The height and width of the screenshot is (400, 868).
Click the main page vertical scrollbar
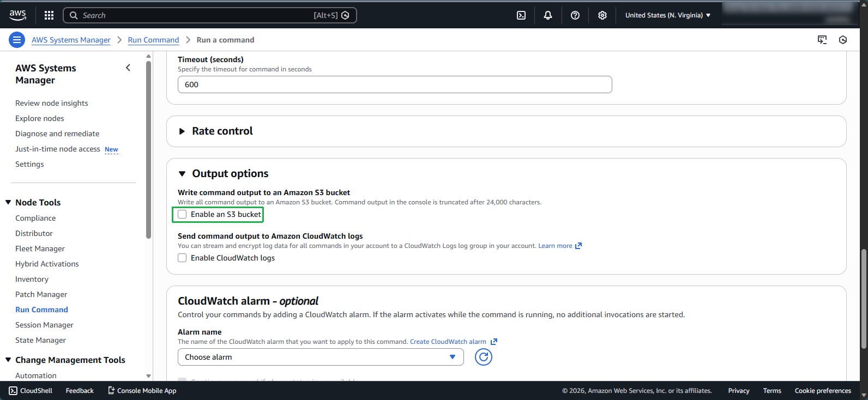864,299
